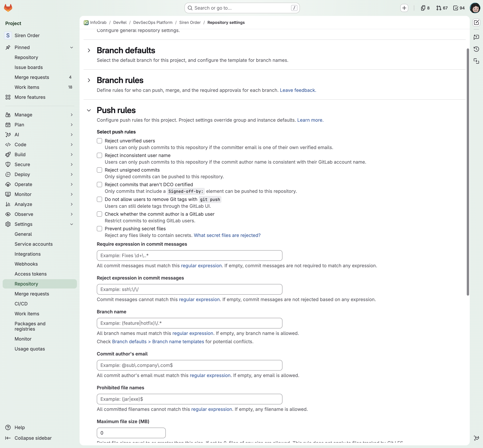
Task: Click the Build rocket icon
Action: pyautogui.click(x=8, y=154)
